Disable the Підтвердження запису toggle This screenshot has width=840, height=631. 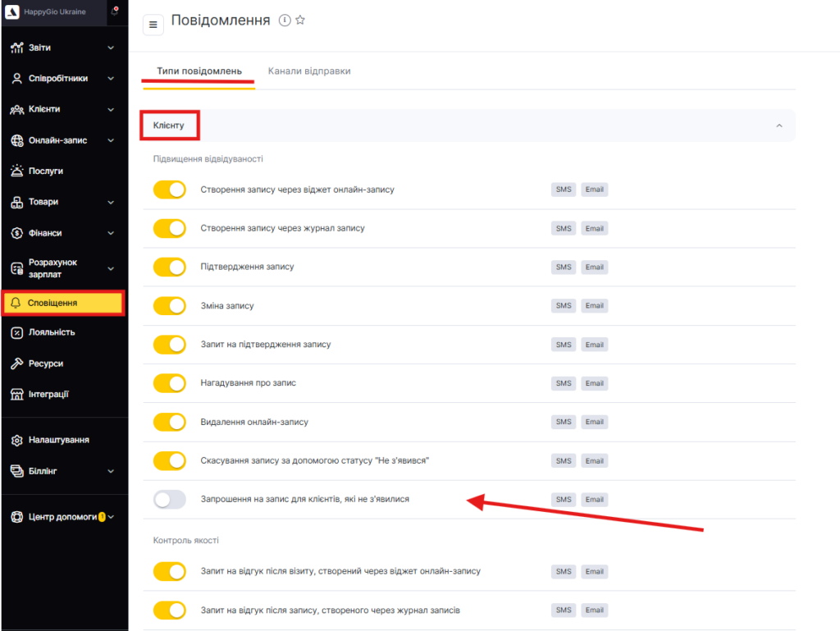[170, 267]
